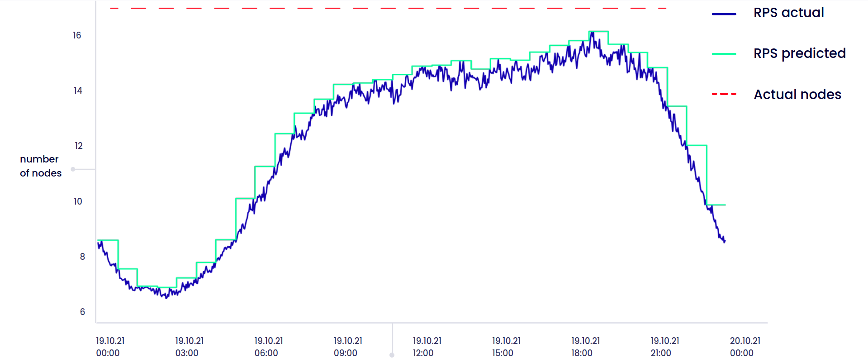Toggle the RPS predicted legend entry
Image resolution: width=868 pixels, height=363 pixels.
pyautogui.click(x=778, y=53)
